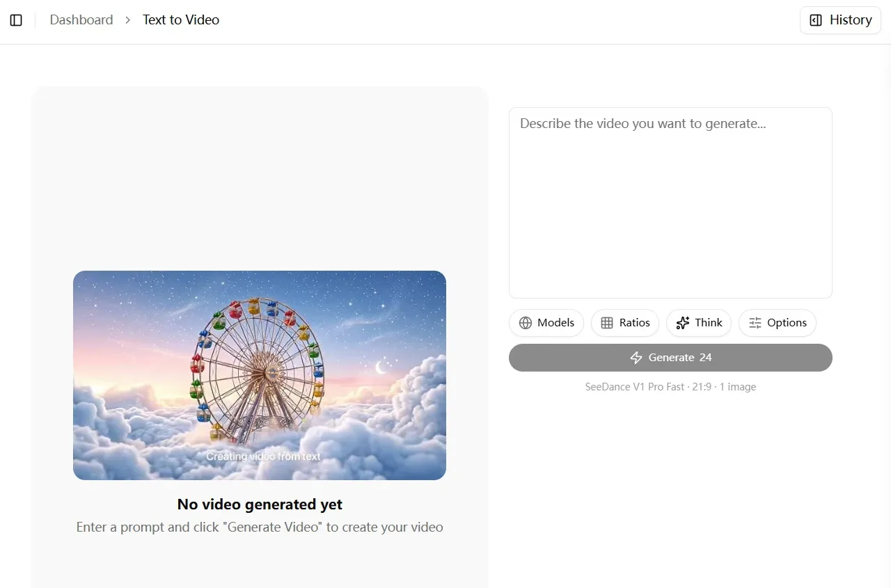Toggle the Think option
891x588 pixels.
pos(699,323)
